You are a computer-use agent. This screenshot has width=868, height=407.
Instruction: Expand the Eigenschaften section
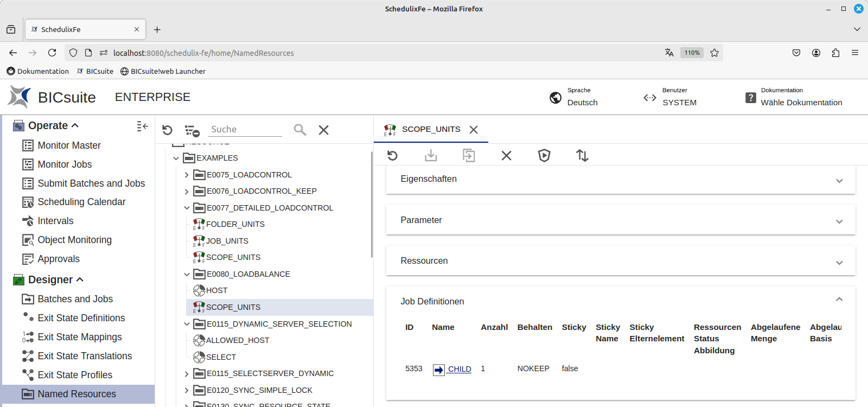839,181
